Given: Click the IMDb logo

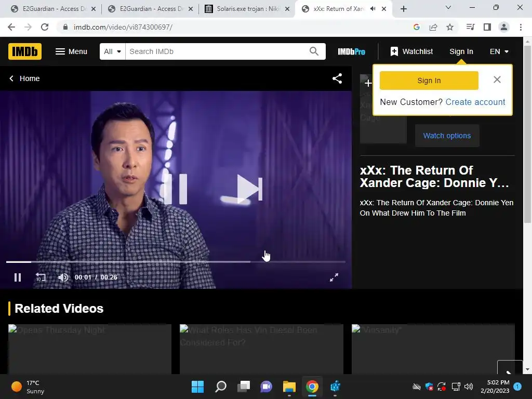Looking at the screenshot, I should [x=25, y=51].
